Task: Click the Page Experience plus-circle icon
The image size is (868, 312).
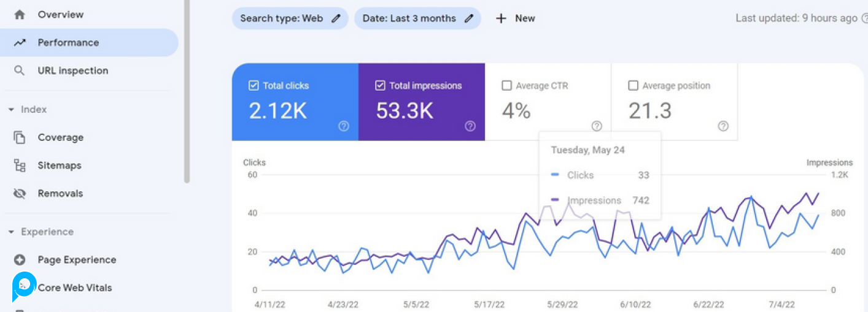Action: pos(20,260)
